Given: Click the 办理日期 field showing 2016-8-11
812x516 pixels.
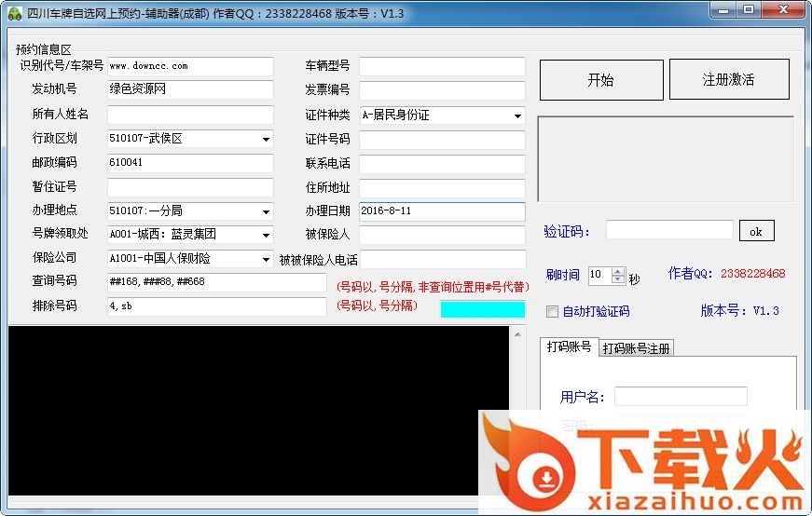Looking at the screenshot, I should click(442, 211).
